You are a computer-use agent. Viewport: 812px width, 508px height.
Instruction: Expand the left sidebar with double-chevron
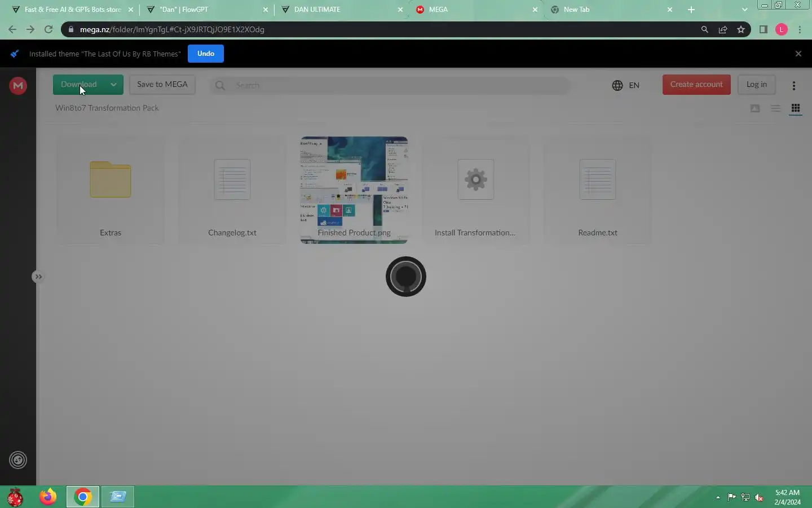[38, 277]
